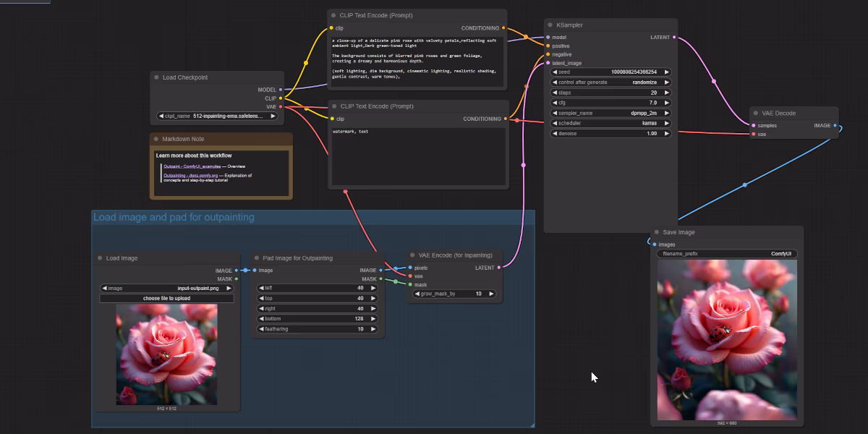
Task: Click the positive input socket on KSampler
Action: pyautogui.click(x=548, y=46)
